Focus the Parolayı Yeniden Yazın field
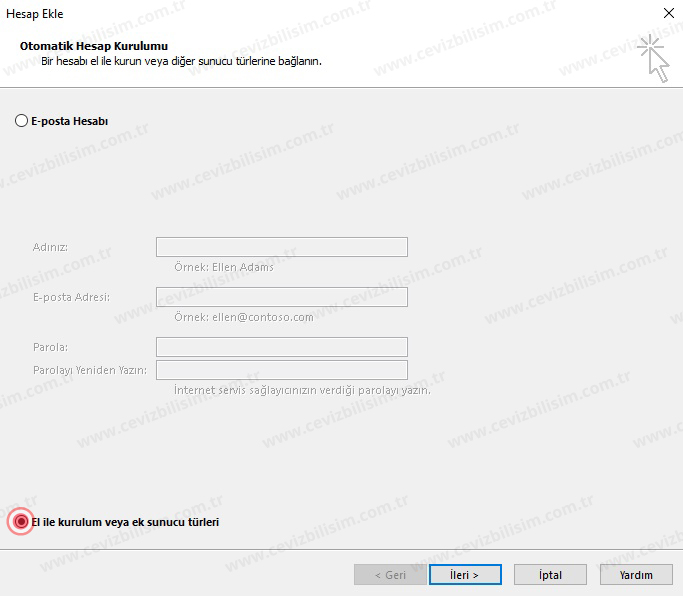 pos(281,370)
